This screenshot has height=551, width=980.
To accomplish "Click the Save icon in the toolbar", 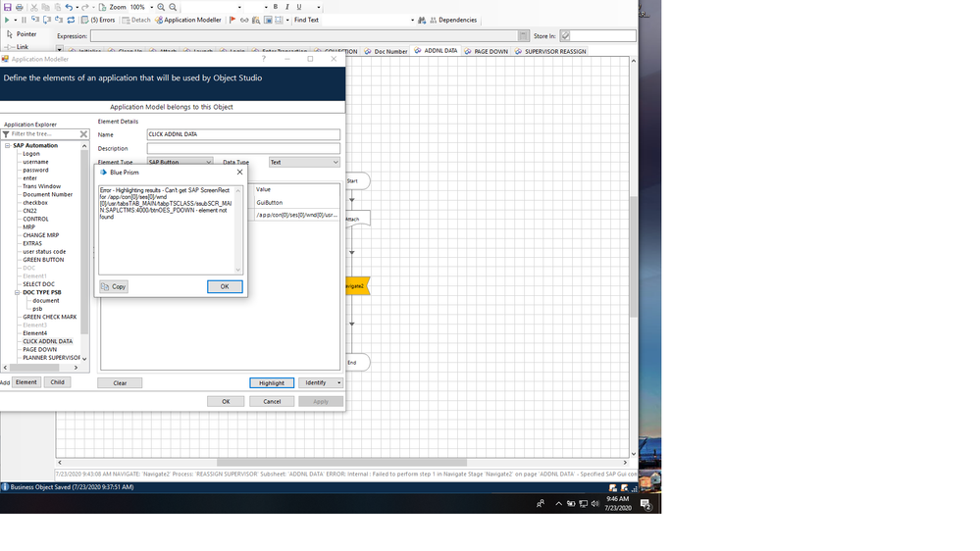I will 8,7.
